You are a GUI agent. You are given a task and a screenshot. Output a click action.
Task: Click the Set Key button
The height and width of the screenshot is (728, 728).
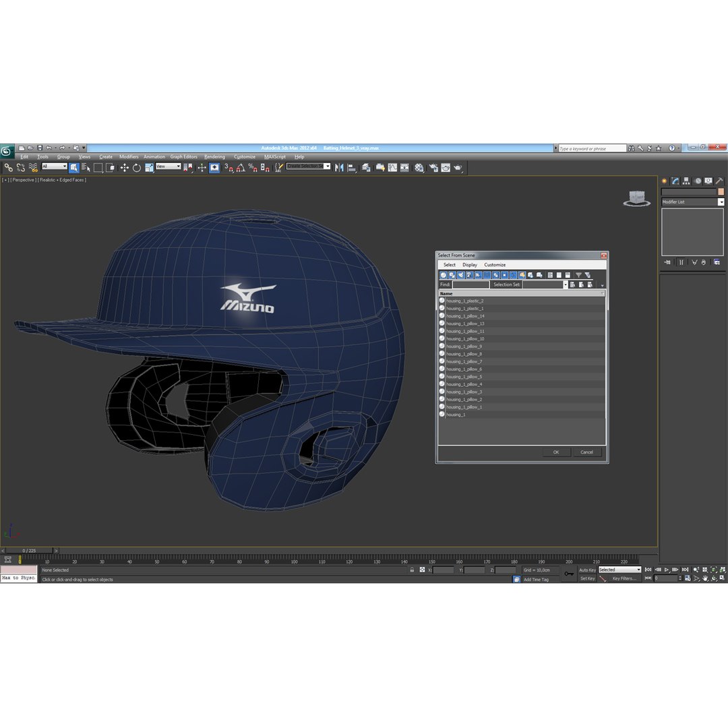tap(587, 578)
